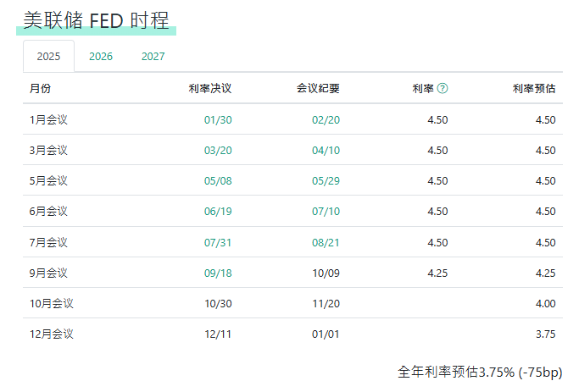The image size is (579, 392).
Task: Switch to the 2025 tab
Action: (x=48, y=57)
